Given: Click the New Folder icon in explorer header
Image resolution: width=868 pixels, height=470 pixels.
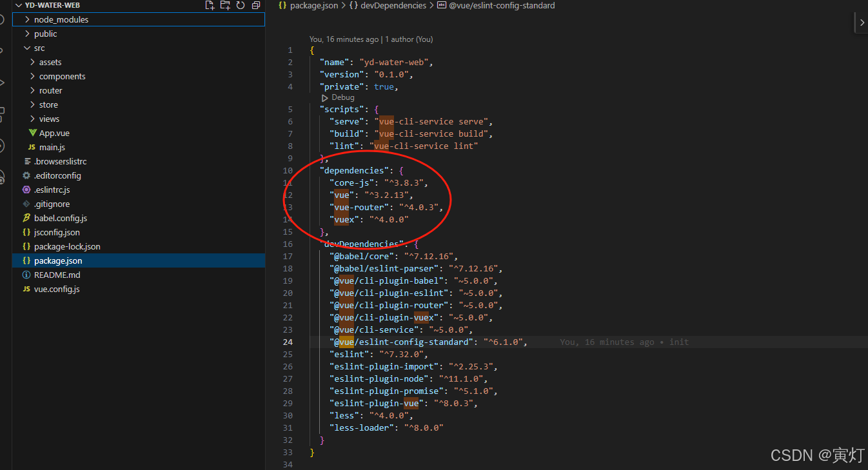Looking at the screenshot, I should click(225, 5).
